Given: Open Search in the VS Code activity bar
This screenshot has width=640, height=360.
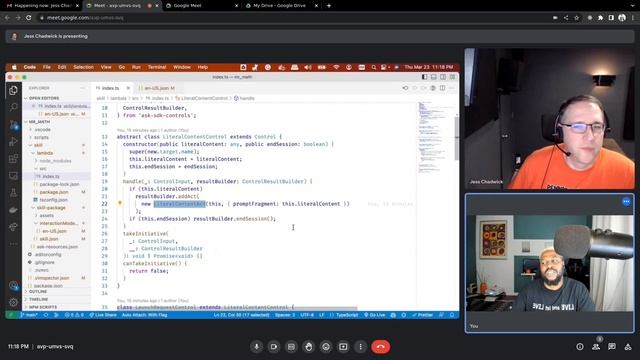Looking at the screenshot, I should (13, 107).
